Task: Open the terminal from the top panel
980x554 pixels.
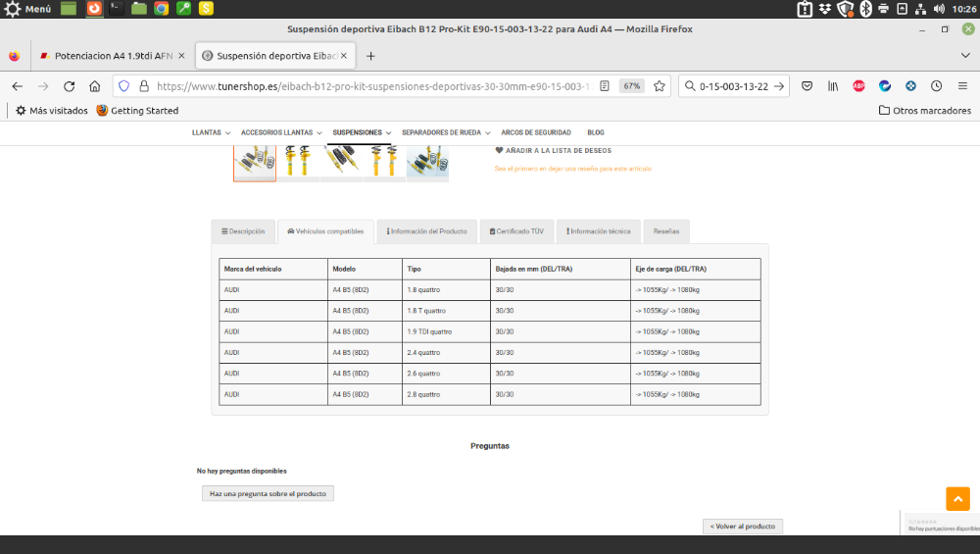Action: 117,8
